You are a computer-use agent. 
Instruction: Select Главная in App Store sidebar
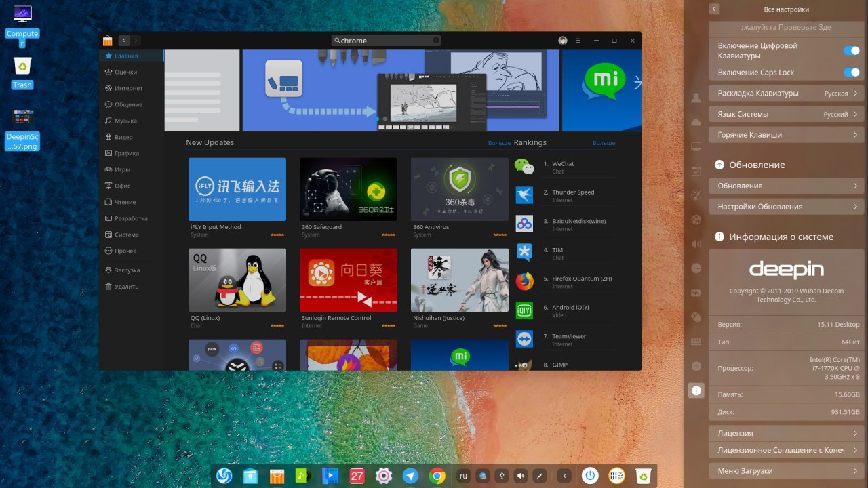coord(132,56)
